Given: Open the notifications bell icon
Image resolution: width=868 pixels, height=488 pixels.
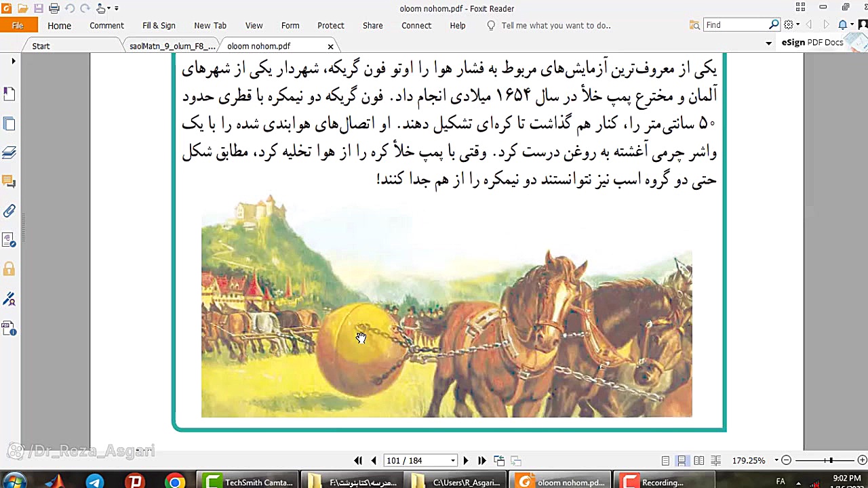Looking at the screenshot, I should click(842, 25).
